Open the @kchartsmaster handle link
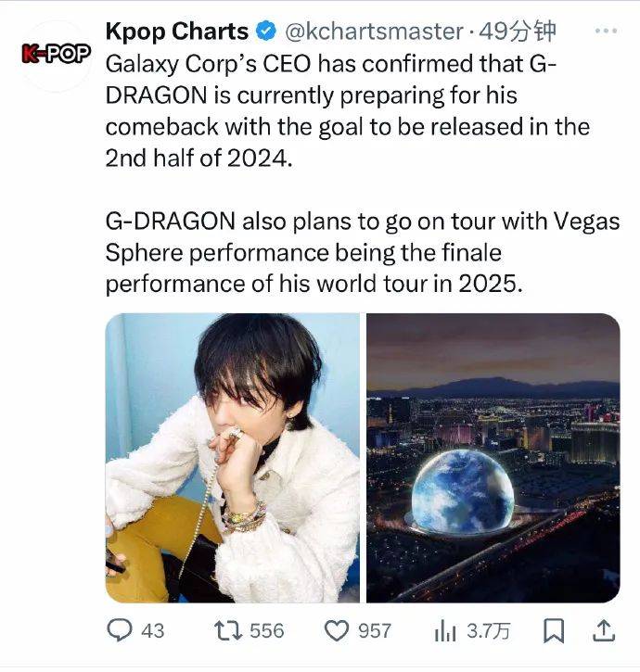This screenshot has width=640, height=672. pos(372,32)
